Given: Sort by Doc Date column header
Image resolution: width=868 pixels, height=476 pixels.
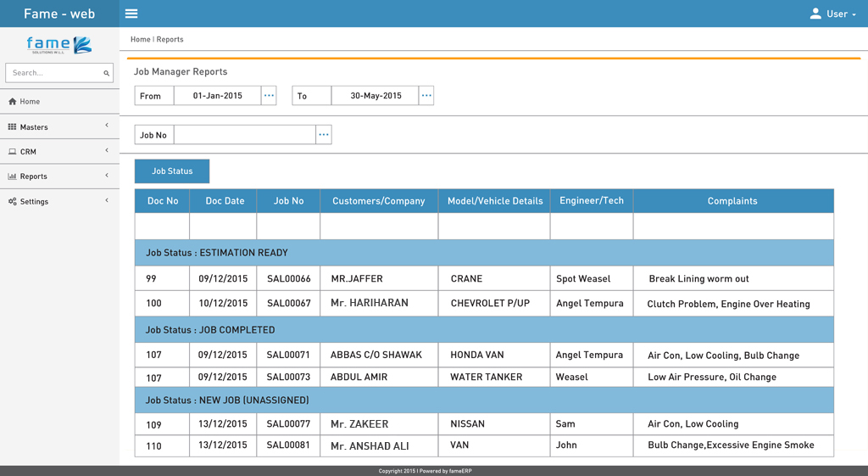Looking at the screenshot, I should [225, 201].
